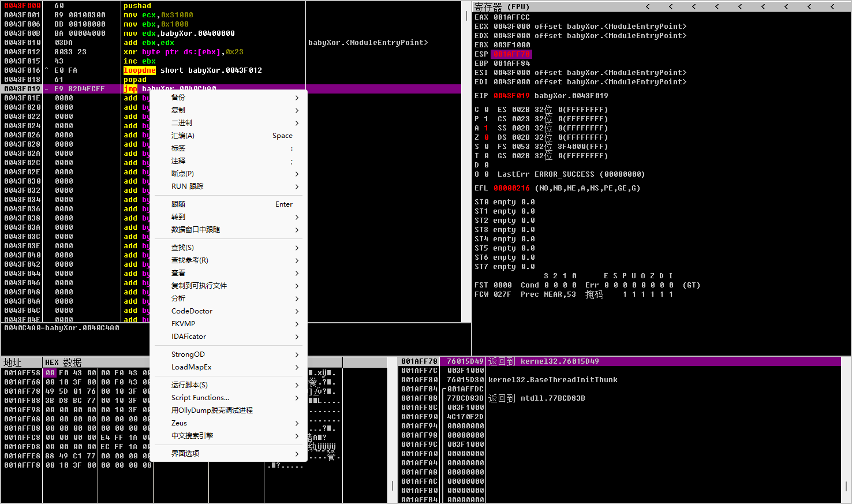The width and height of the screenshot is (852, 504).
Task: Open 查找(S) submenu
Action: [229, 248]
